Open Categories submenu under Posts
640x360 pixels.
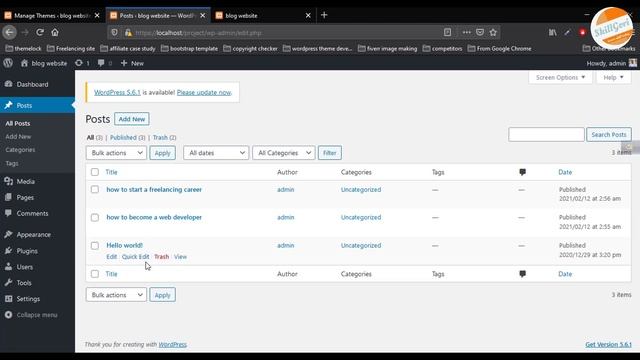20,150
